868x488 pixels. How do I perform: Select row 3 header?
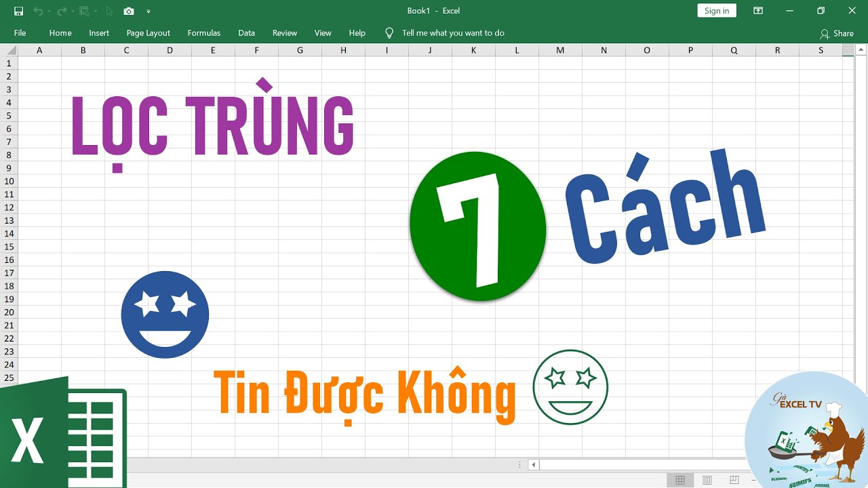9,89
